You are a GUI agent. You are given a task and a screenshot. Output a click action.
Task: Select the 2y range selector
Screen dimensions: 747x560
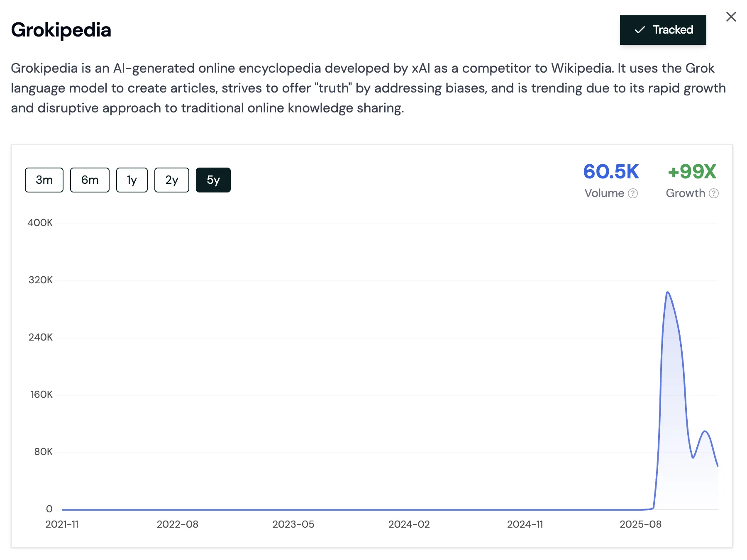tap(171, 180)
